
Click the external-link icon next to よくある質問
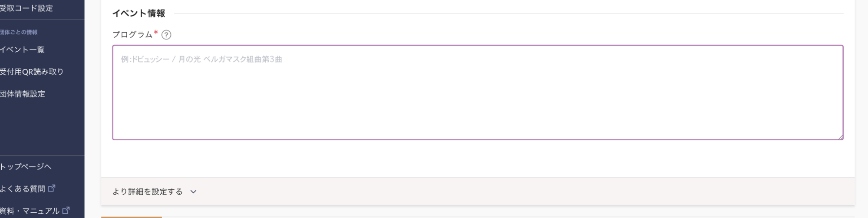tap(52, 188)
